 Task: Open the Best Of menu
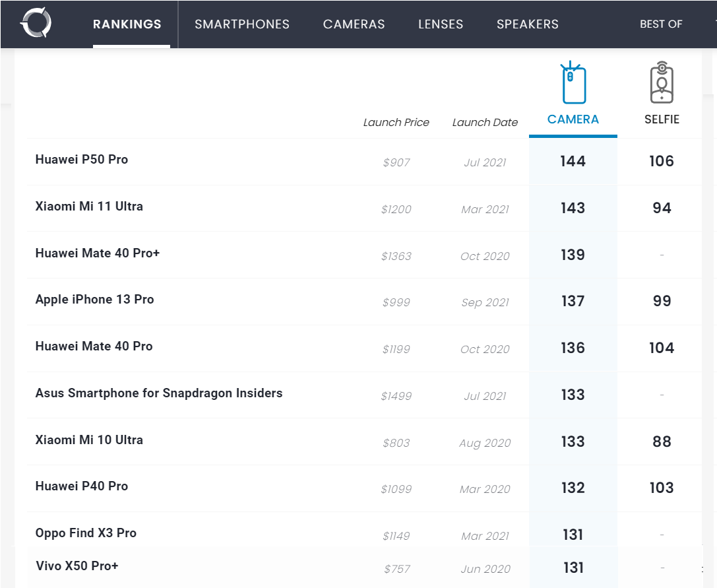click(x=660, y=24)
